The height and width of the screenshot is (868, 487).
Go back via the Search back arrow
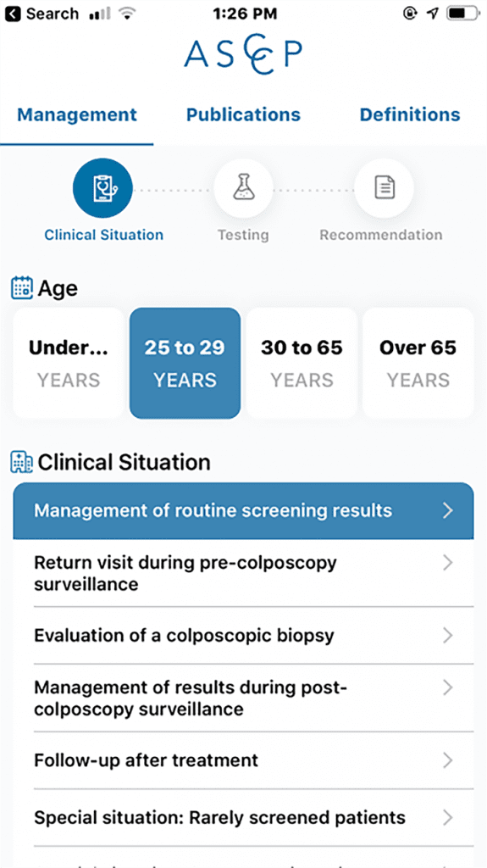pyautogui.click(x=15, y=14)
